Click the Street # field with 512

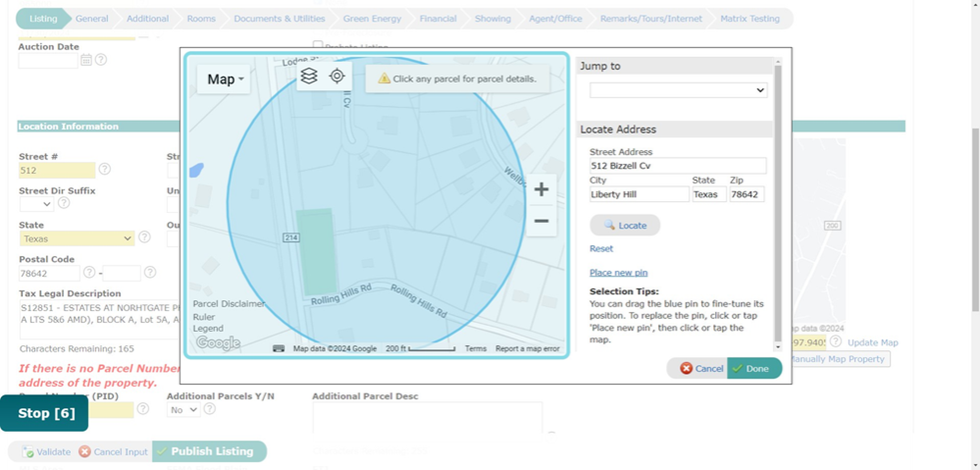[x=58, y=170]
